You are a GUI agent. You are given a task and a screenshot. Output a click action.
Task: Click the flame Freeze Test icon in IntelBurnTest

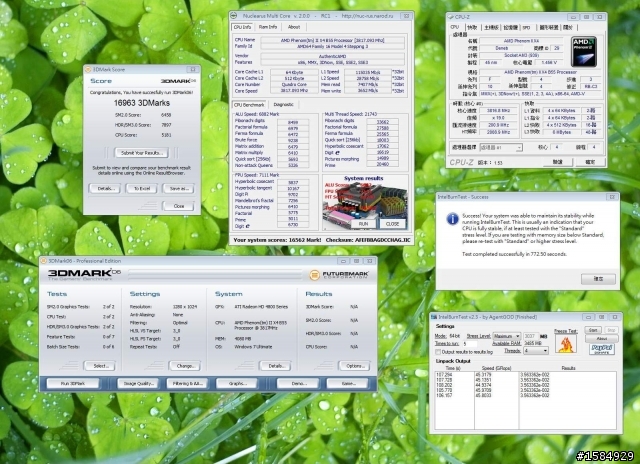pos(565,344)
